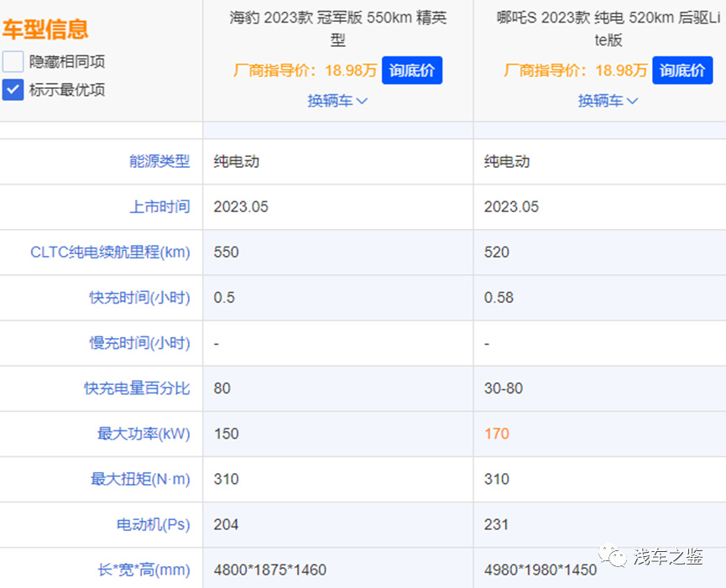Viewport: 726px width, 588px height.
Task: Click 厂商指导价 18.98万 under 海豹
Action: click(x=305, y=70)
